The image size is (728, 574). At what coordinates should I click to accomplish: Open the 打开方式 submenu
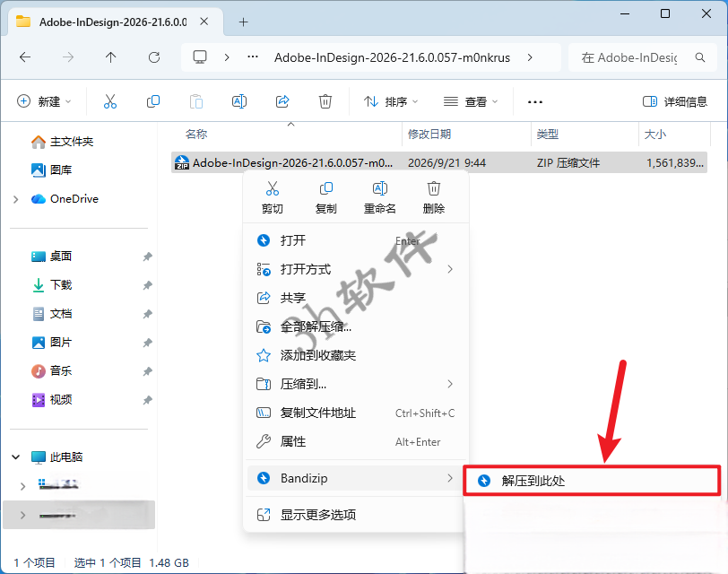pyautogui.click(x=356, y=269)
